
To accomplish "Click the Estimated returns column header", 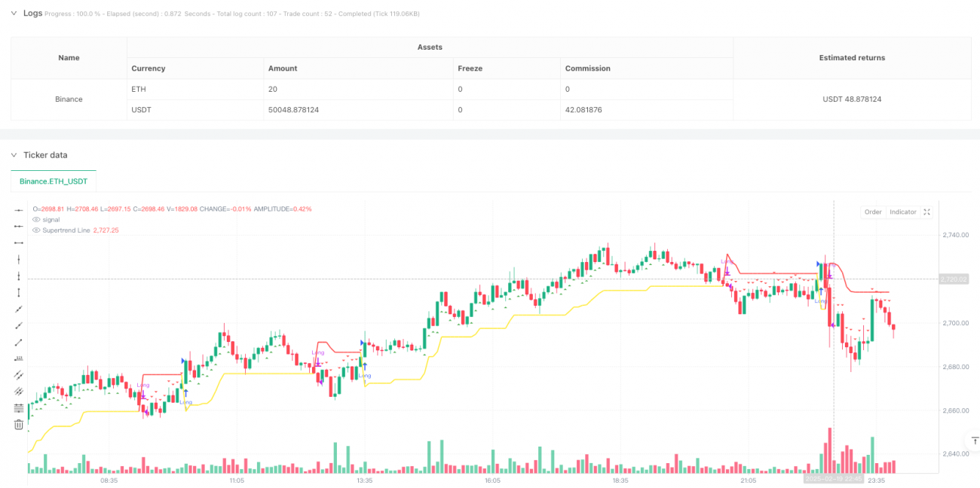I will 852,57.
